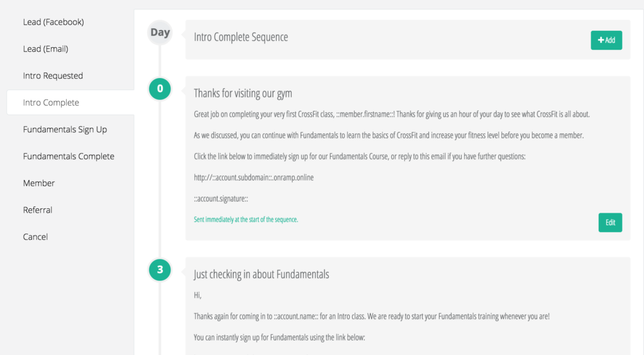Click the onramp.online subdomain link text
Screen dimensions: 644x355
pyautogui.click(x=253, y=177)
